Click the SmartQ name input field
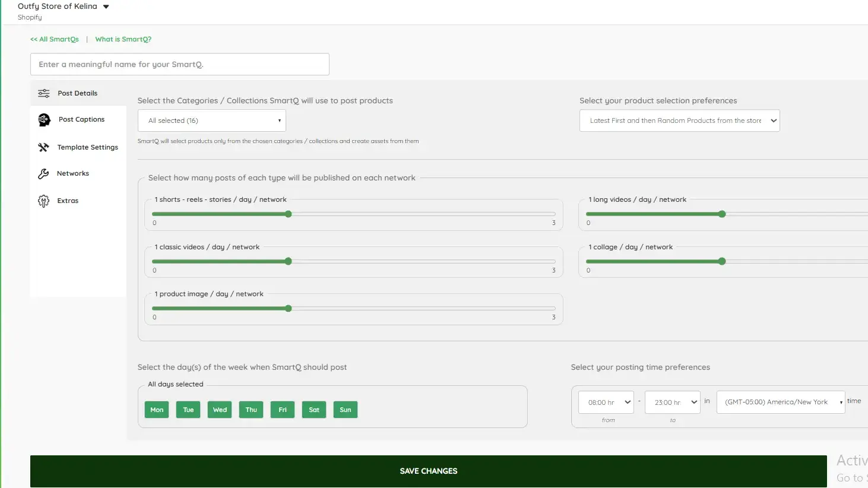Viewport: 868px width, 488px height. pyautogui.click(x=180, y=64)
